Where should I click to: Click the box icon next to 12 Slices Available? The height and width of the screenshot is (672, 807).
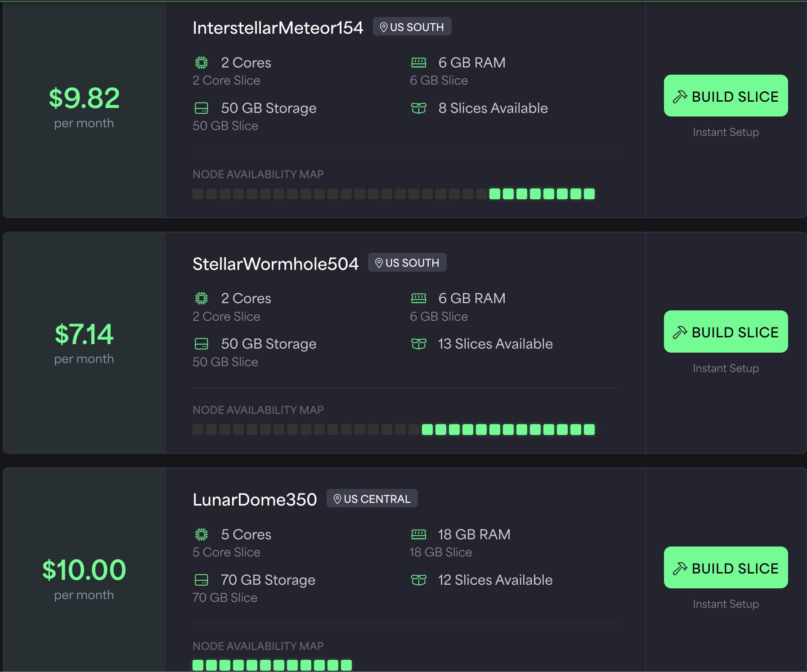point(418,580)
